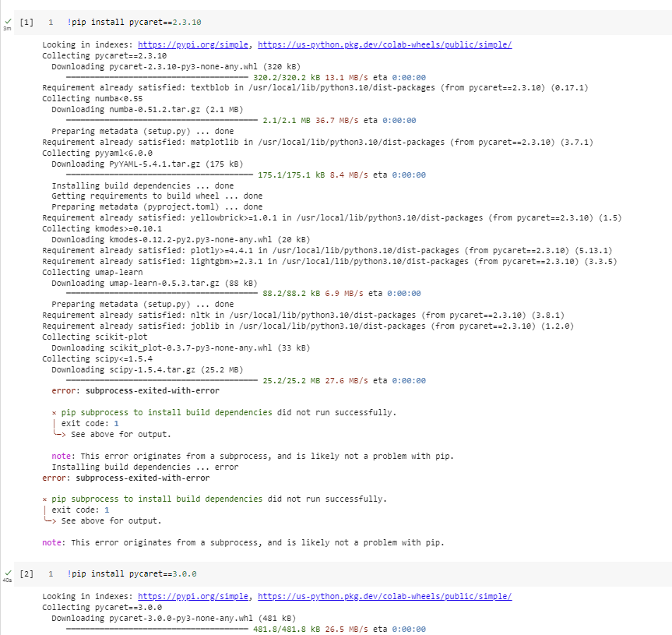
Task: Click the green checkmark beside cell [1]
Action: (6, 21)
